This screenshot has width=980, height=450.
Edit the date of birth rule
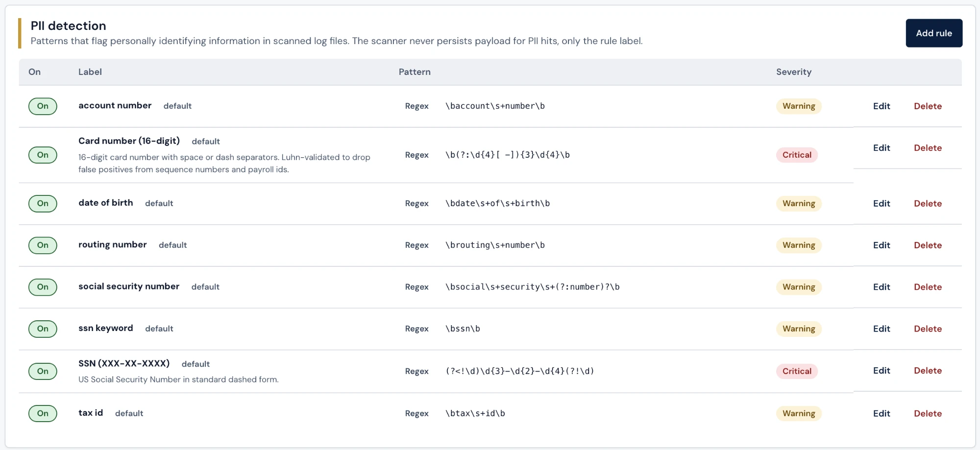(x=882, y=204)
